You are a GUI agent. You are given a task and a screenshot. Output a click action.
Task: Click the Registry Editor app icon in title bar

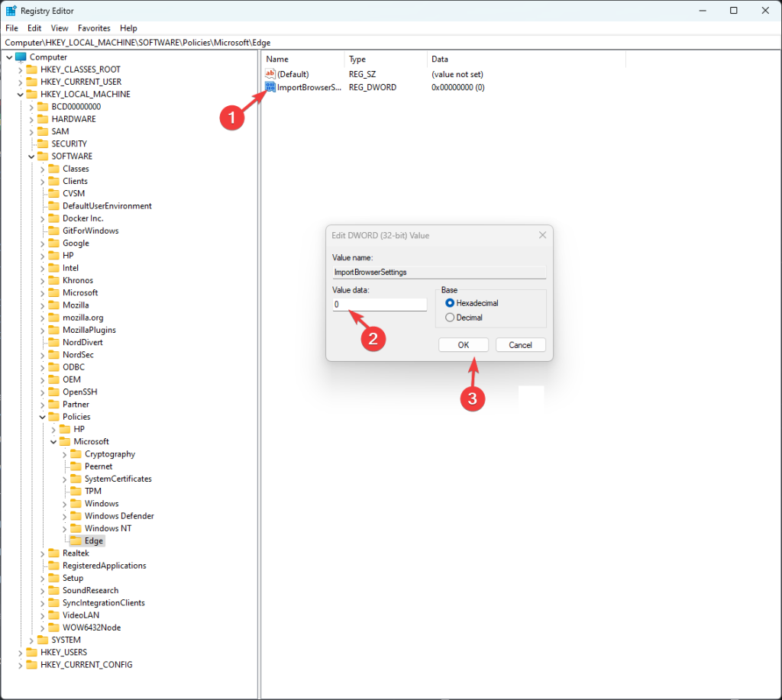(11, 11)
